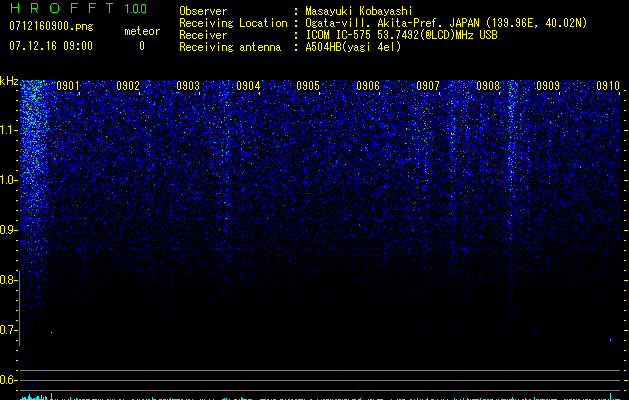The height and width of the screenshot is (400, 629).
Task: Select the file name 0712160900.png
Action: coord(51,26)
